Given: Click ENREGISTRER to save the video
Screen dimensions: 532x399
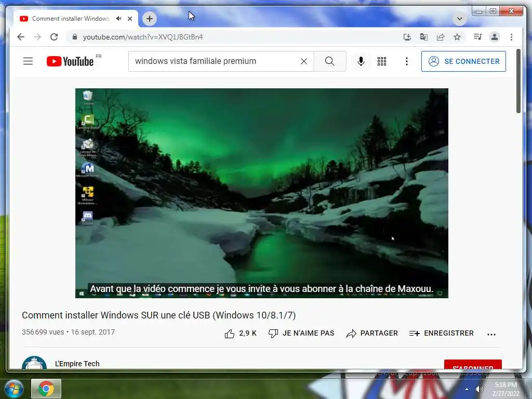Looking at the screenshot, I should pyautogui.click(x=442, y=334).
